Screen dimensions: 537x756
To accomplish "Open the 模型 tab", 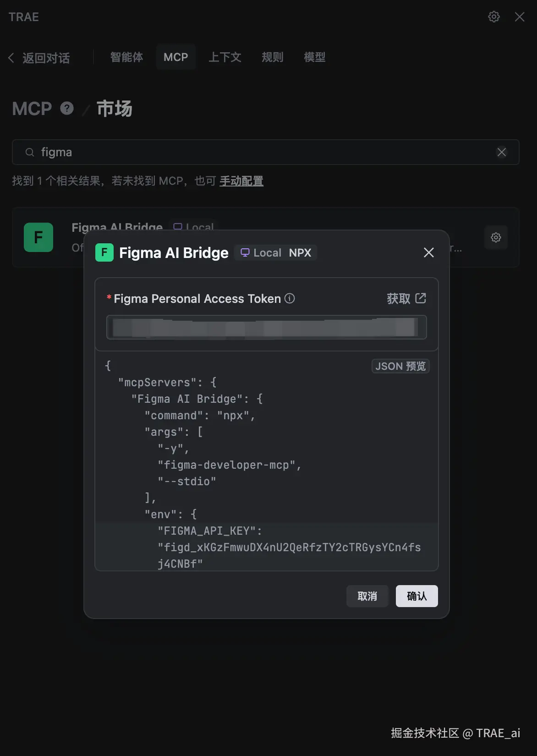I will 315,57.
